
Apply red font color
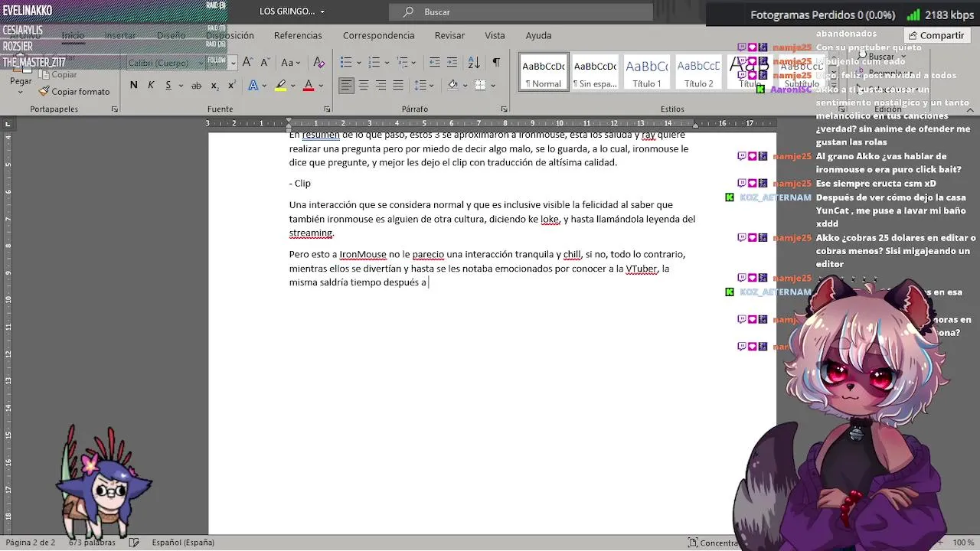point(309,85)
